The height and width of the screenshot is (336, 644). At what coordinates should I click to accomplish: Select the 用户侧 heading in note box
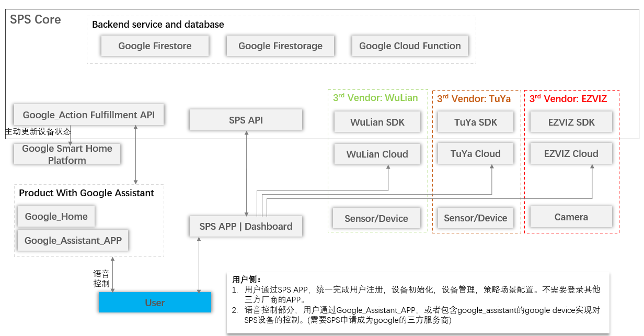246,279
